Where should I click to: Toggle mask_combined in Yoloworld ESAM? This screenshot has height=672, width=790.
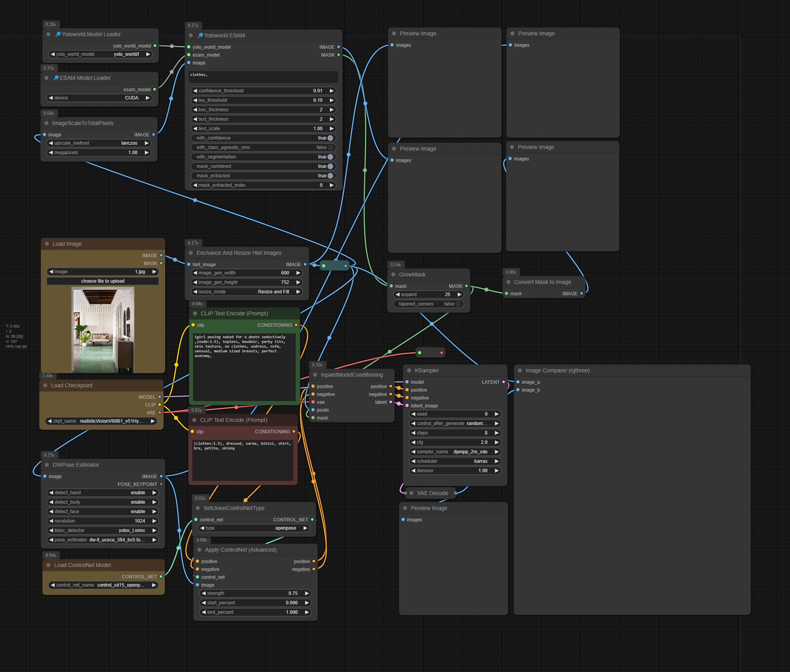pyautogui.click(x=330, y=166)
